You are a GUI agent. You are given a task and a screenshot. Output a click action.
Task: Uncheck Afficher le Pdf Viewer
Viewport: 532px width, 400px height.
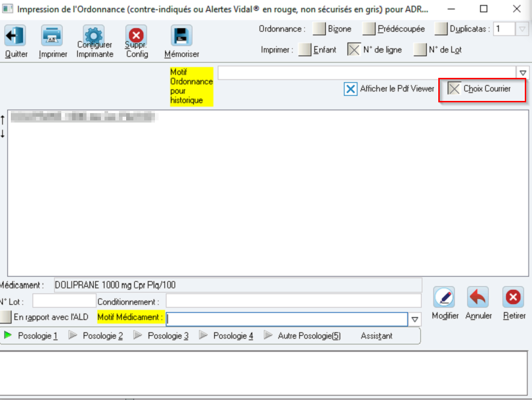(350, 89)
